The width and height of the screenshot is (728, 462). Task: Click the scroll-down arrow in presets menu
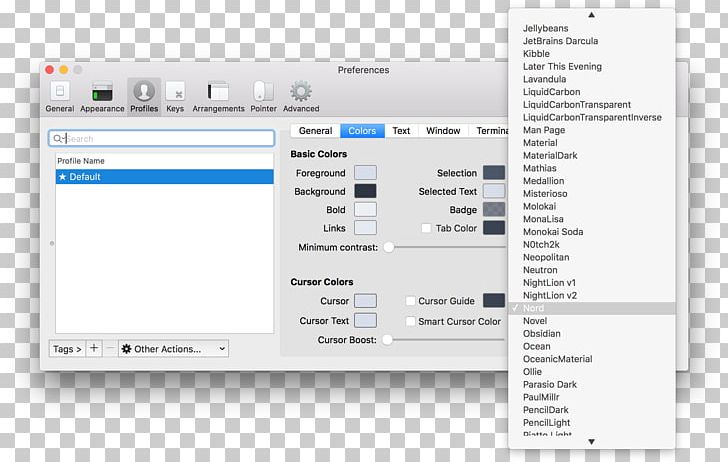pos(591,442)
